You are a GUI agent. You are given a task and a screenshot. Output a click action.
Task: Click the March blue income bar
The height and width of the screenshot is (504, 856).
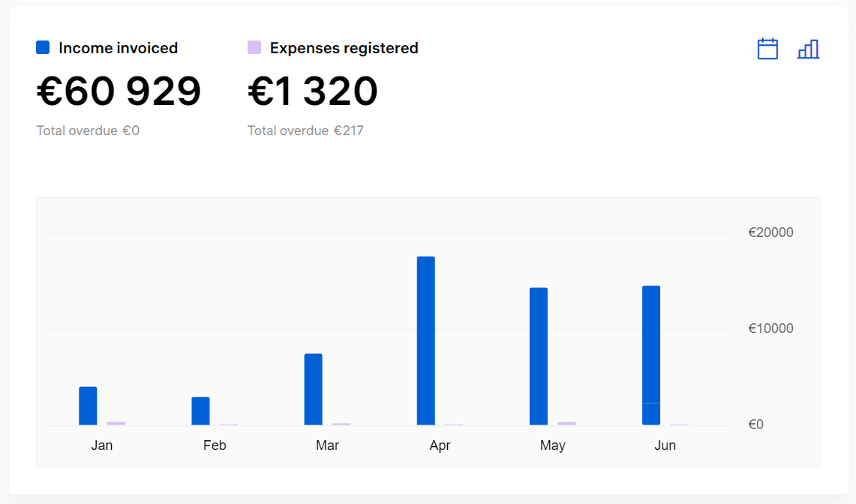pyautogui.click(x=314, y=389)
